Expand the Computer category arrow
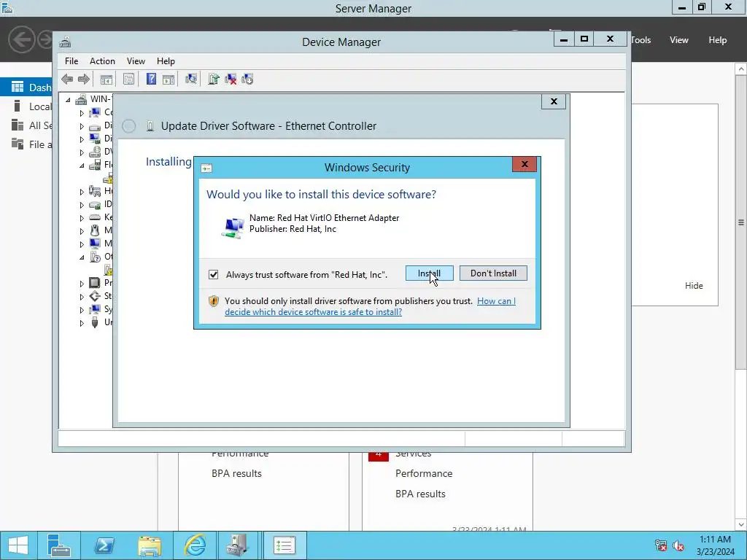 [82, 113]
